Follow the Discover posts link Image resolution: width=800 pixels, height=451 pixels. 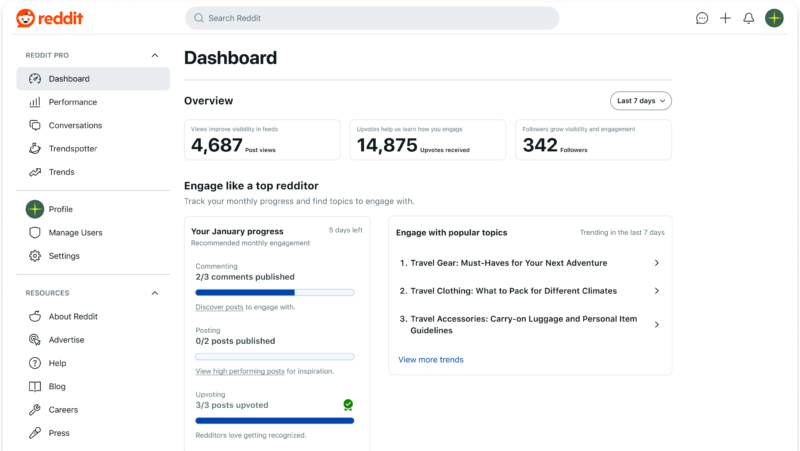coord(219,307)
